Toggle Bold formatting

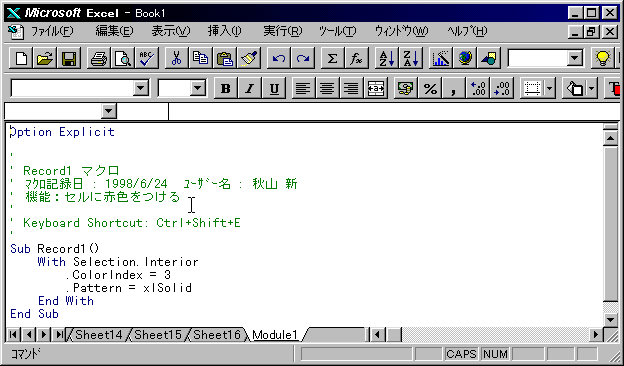point(226,88)
